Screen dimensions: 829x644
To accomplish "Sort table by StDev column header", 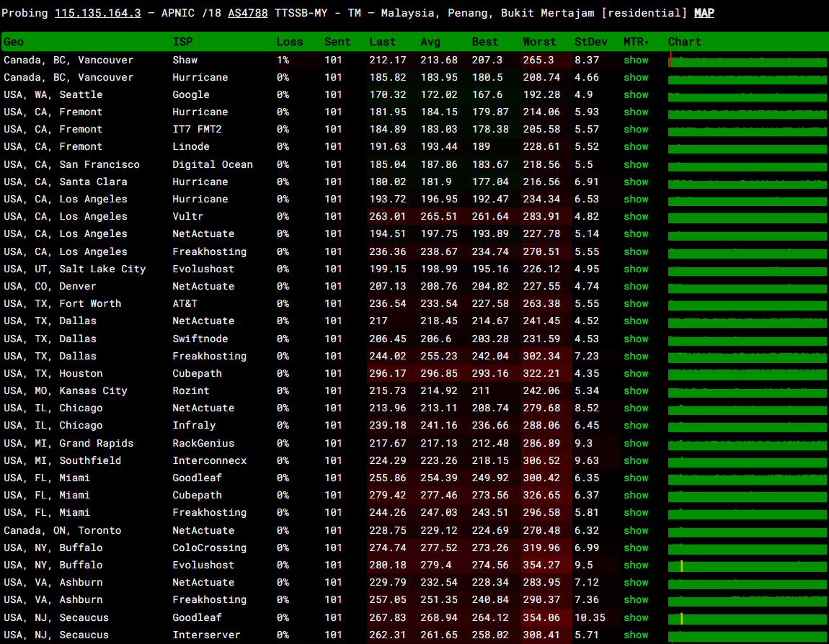I will pyautogui.click(x=590, y=42).
